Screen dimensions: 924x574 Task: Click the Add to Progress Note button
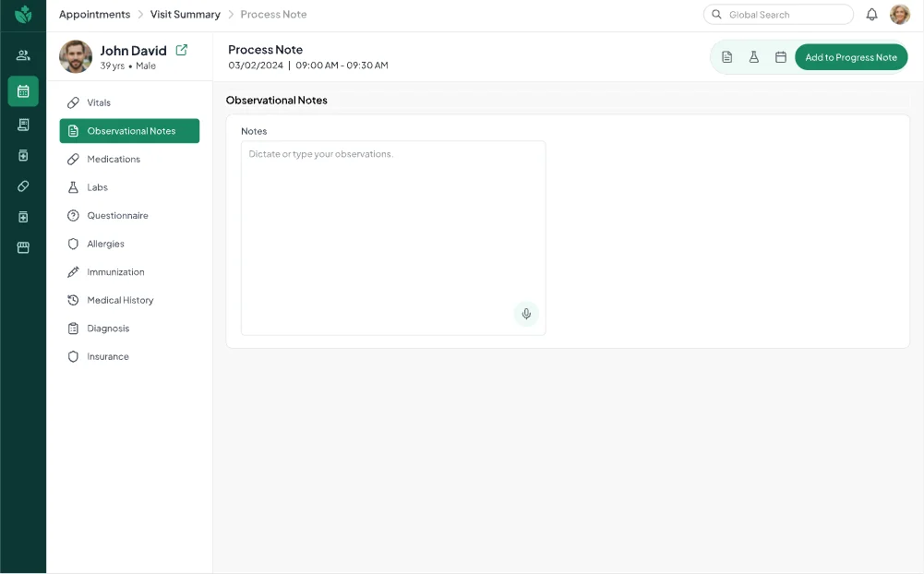pyautogui.click(x=851, y=57)
